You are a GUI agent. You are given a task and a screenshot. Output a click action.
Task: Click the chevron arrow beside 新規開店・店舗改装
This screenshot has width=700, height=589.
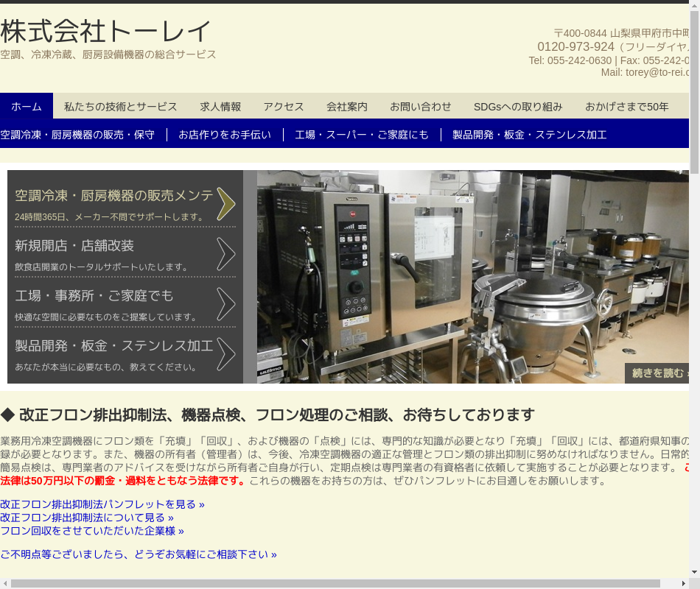226,254
